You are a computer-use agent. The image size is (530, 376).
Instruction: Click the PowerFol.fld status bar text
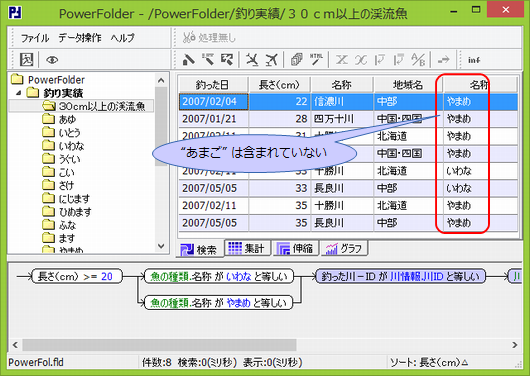pyautogui.click(x=36, y=362)
